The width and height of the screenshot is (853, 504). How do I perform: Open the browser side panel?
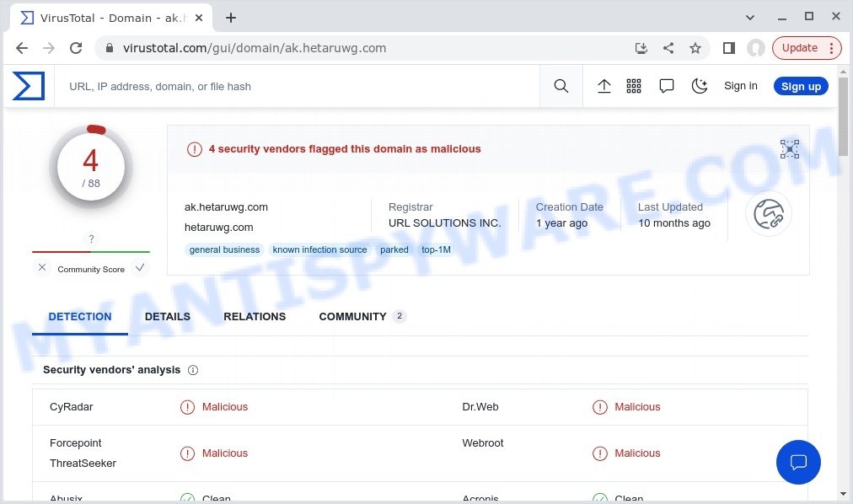[x=729, y=48]
